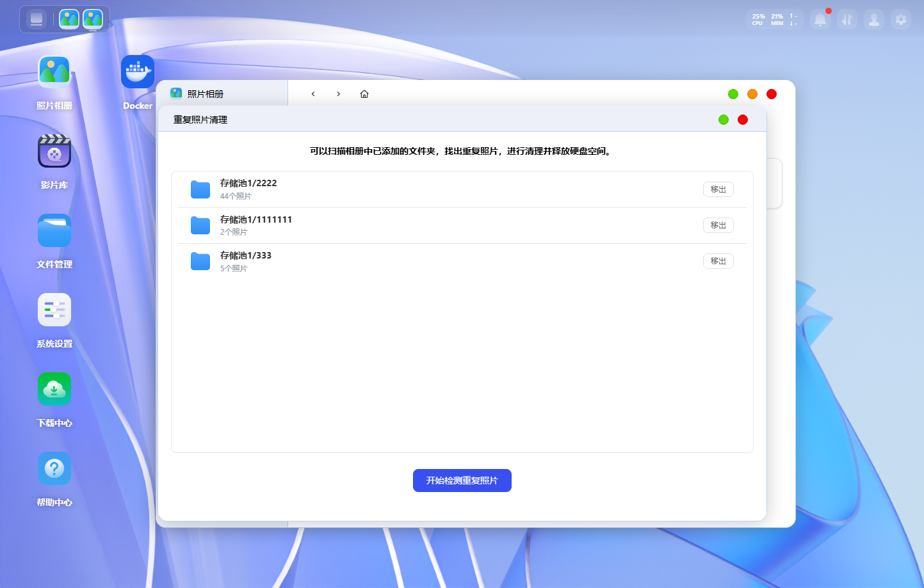Close the 重复照片清理 dialog
Image resolution: width=924 pixels, height=588 pixels.
click(x=743, y=120)
